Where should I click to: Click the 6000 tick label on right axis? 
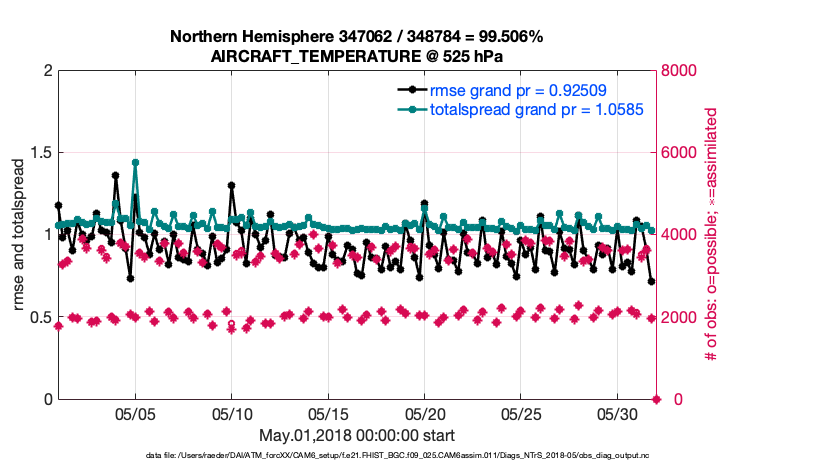pyautogui.click(x=679, y=153)
